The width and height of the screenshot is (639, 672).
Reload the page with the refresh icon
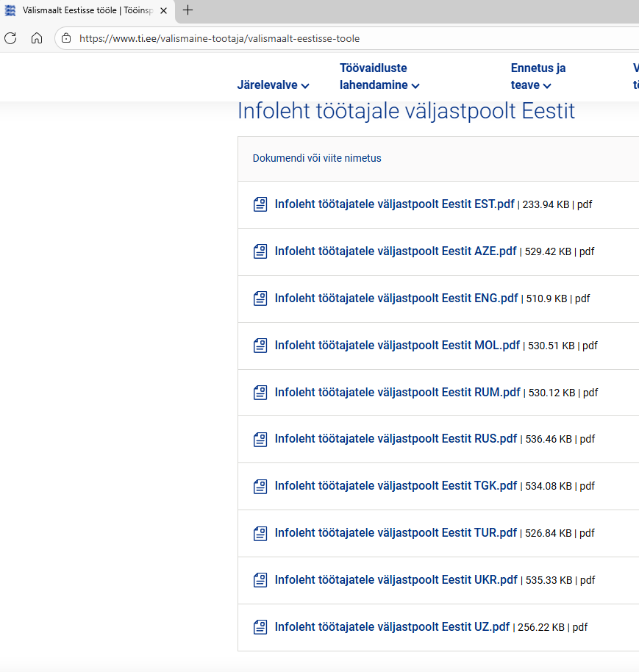click(x=10, y=38)
